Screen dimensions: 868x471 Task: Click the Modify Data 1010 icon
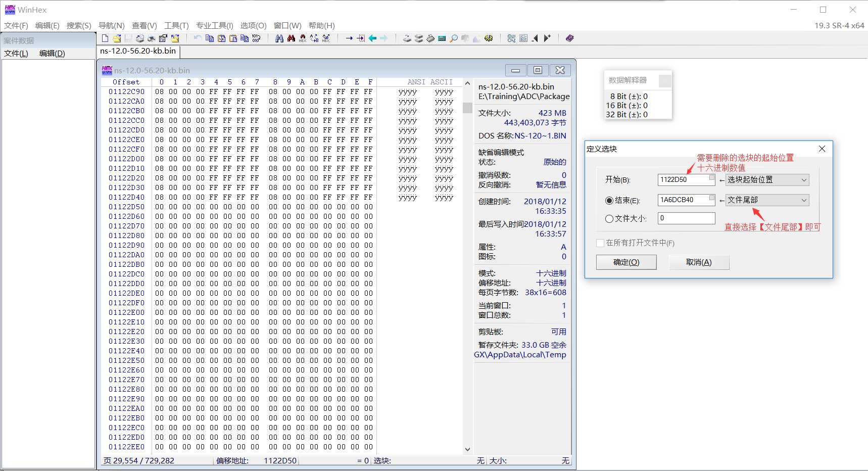pyautogui.click(x=256, y=38)
